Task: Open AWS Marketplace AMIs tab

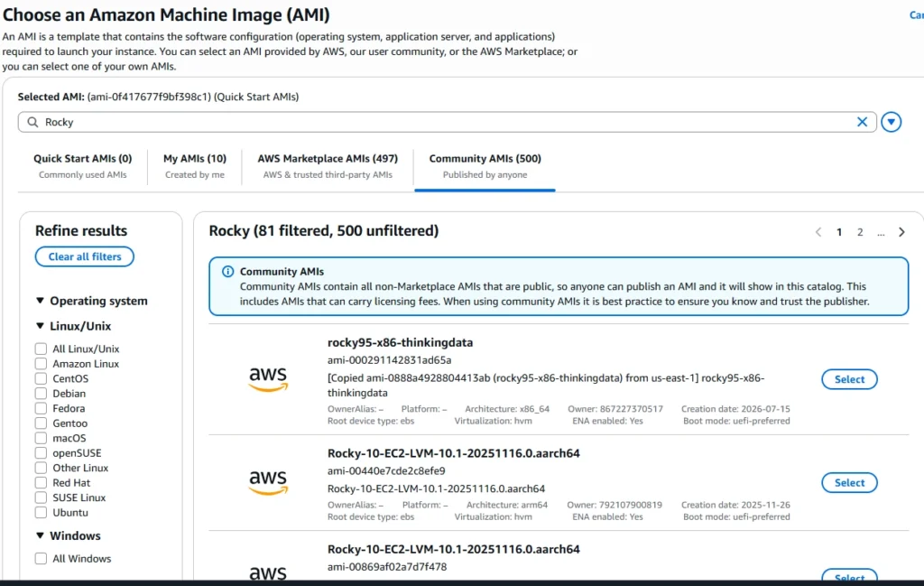Action: pyautogui.click(x=328, y=165)
